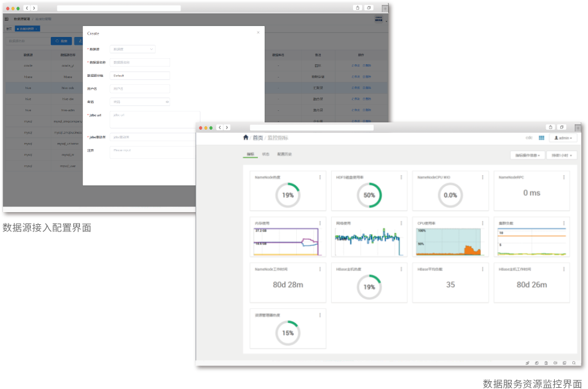
Task: Click the HBase average load card menu
Action: (483, 269)
